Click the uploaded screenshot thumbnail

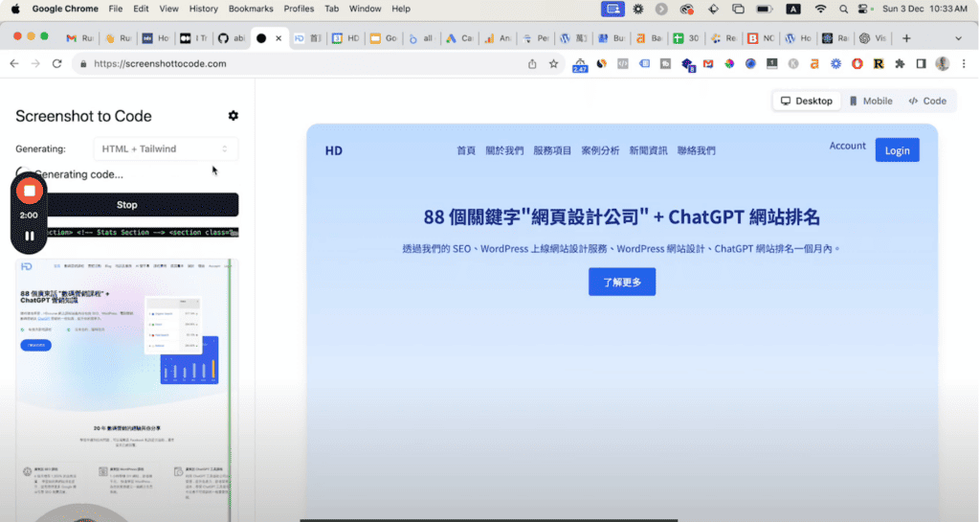click(x=127, y=383)
